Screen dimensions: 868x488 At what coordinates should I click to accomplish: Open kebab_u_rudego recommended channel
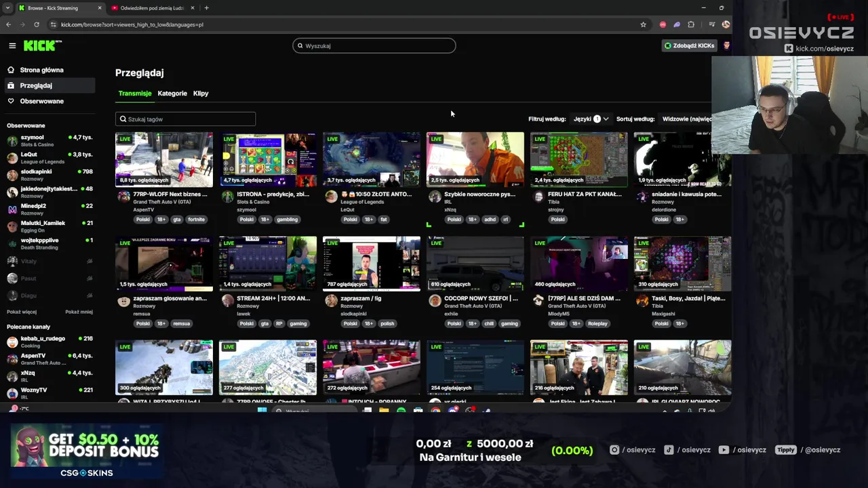(49, 342)
